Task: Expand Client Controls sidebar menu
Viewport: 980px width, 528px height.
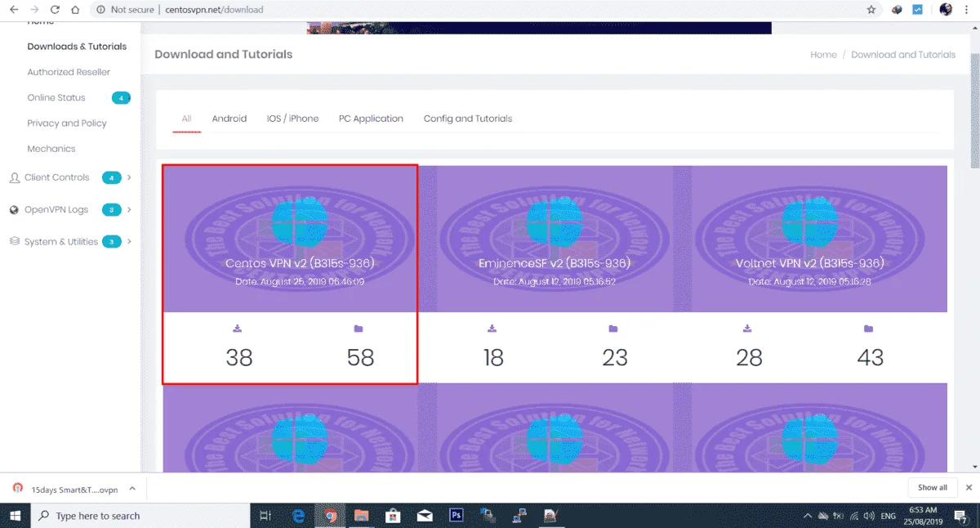Action: (70, 177)
